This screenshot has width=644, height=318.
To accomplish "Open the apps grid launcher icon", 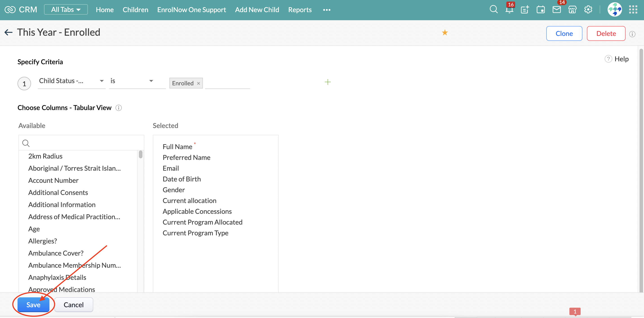I will point(633,10).
